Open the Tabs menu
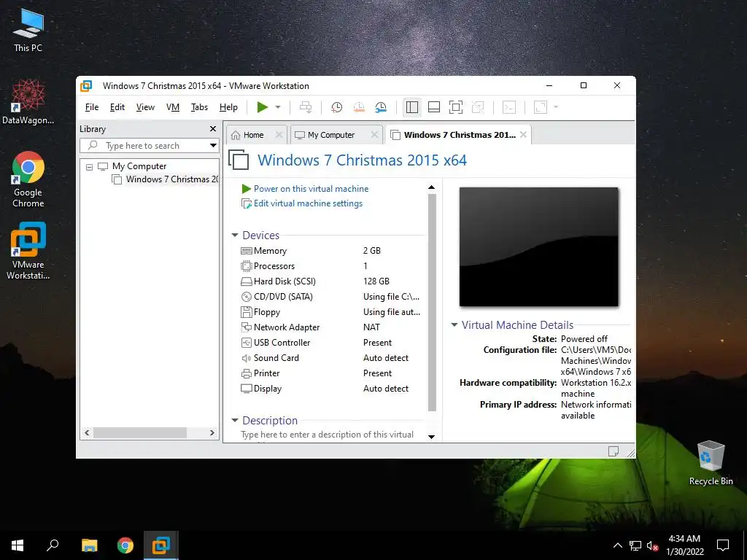The image size is (747, 560). (x=199, y=107)
